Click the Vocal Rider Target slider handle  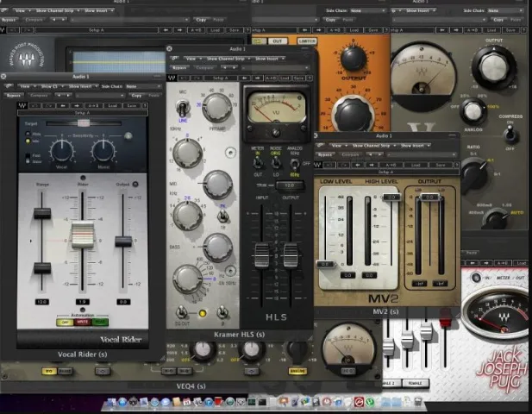[84, 123]
